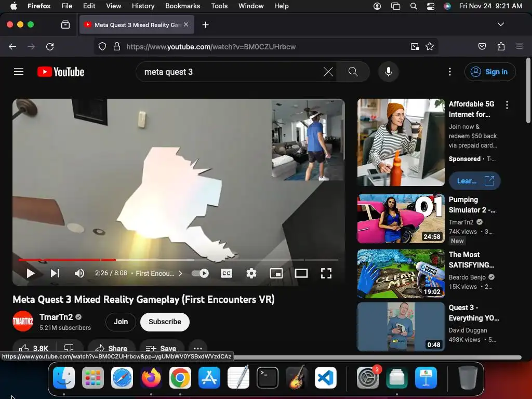
Task: Clear the search box with the X
Action: point(328,72)
